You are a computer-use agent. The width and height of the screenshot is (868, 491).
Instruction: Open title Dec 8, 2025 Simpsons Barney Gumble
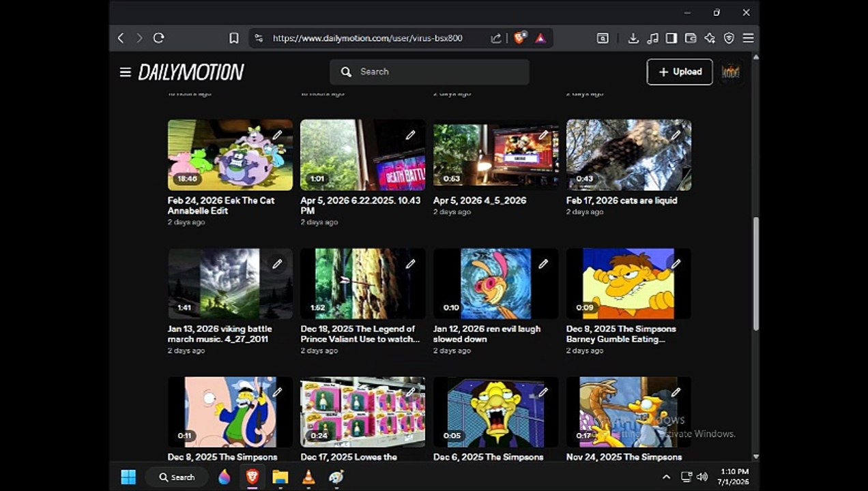(x=621, y=333)
